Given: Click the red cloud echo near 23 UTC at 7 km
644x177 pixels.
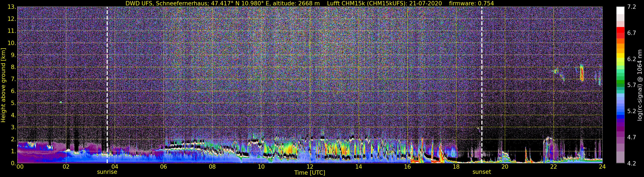Looking at the screenshot, I should [x=582, y=73].
